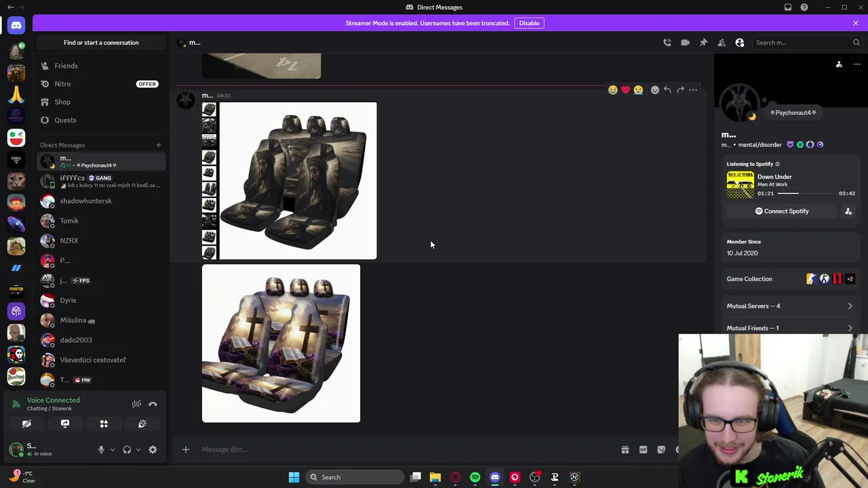The height and width of the screenshot is (488, 868).
Task: Open the soundboard
Action: click(142, 424)
